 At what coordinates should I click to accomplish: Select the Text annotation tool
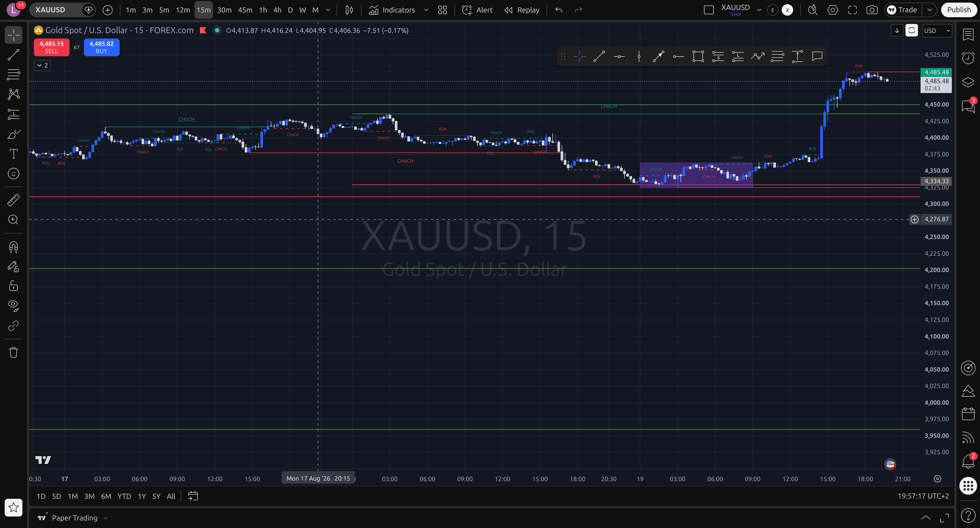(x=14, y=154)
